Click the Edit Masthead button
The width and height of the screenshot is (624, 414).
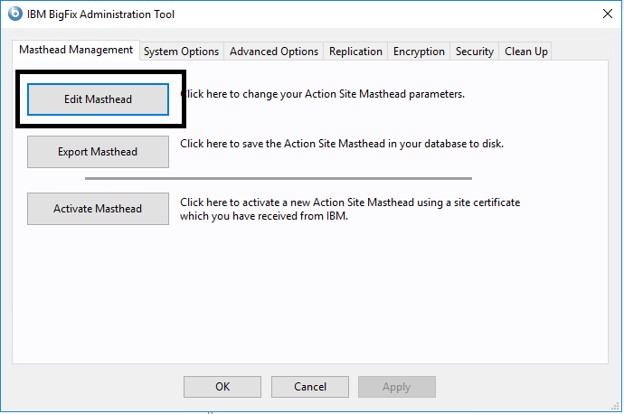[x=98, y=99]
